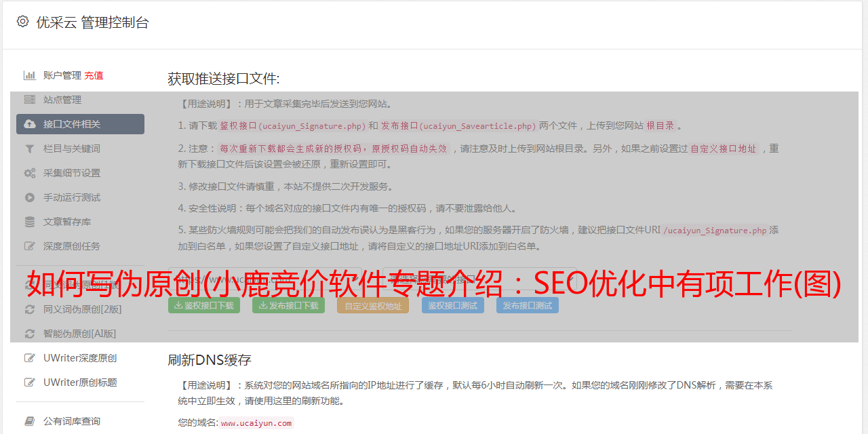Select the UWriter原创标题 sidebar entry
The image size is (868, 434).
pos(80,382)
